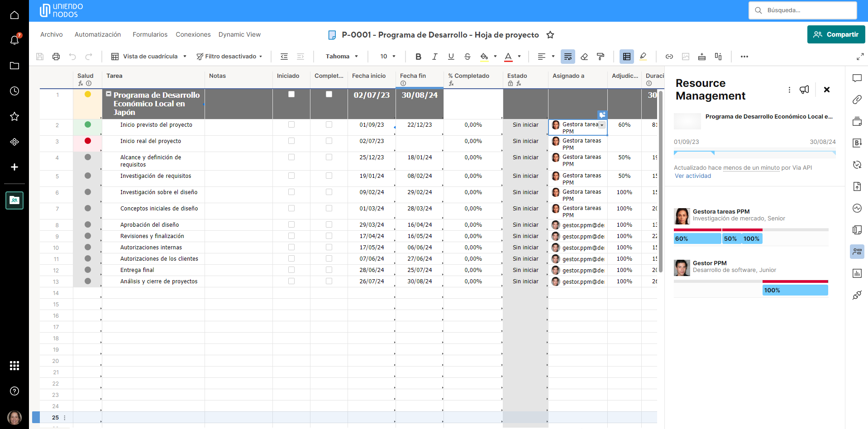The height and width of the screenshot is (429, 868).
Task: Click the Bold formatting icon
Action: [x=418, y=57]
